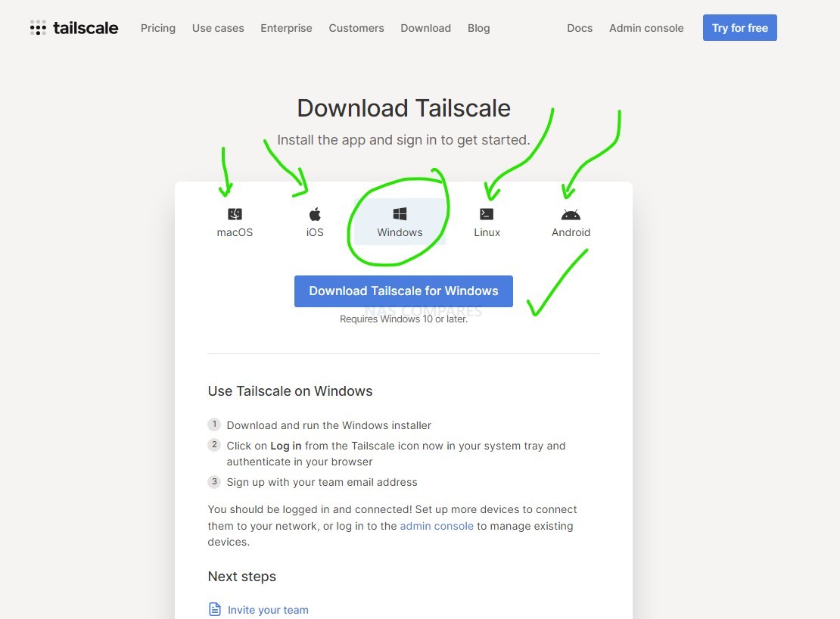
Task: Select the Windows logo icon
Action: point(400,214)
